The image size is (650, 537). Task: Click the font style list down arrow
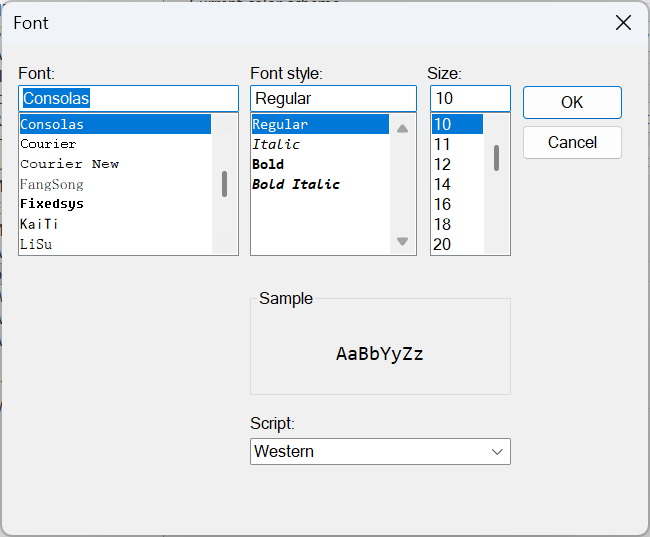[402, 241]
